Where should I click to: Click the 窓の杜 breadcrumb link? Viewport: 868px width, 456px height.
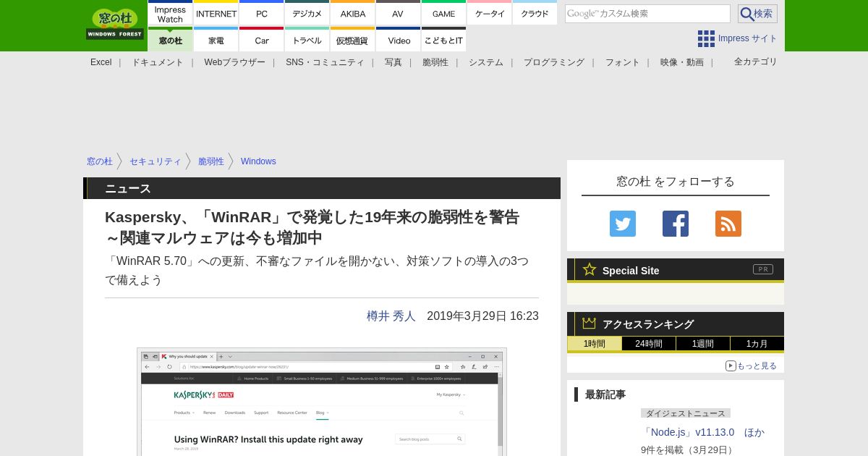(100, 161)
